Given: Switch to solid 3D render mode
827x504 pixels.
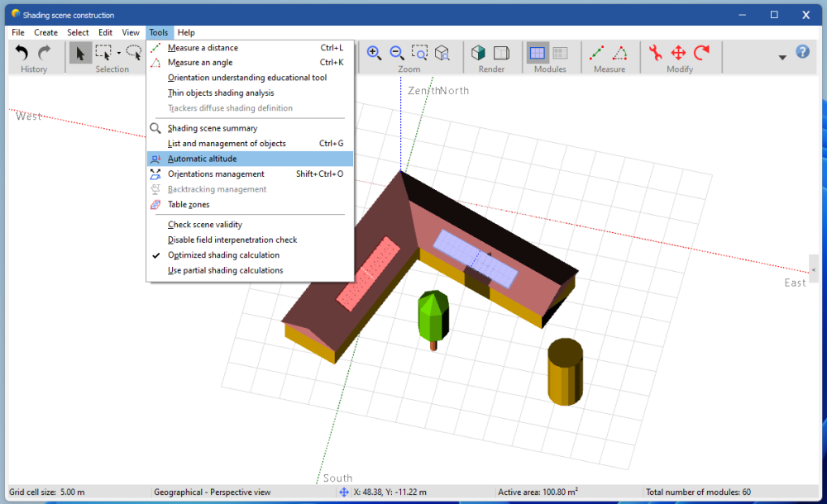Looking at the screenshot, I should 478,53.
